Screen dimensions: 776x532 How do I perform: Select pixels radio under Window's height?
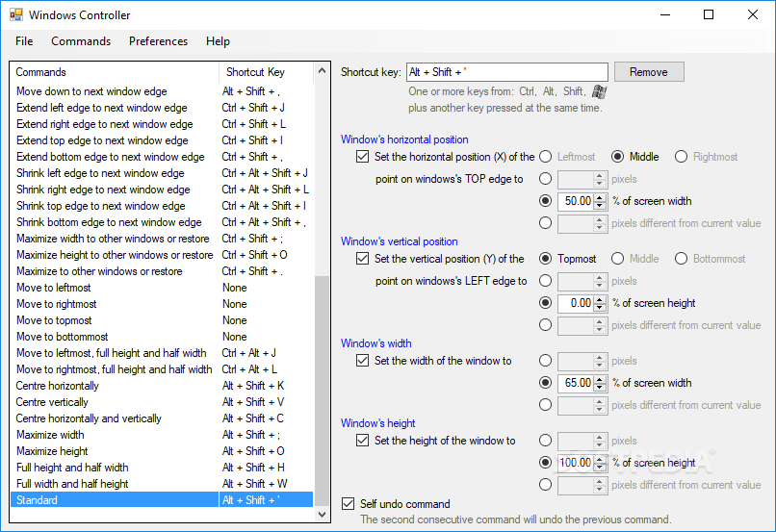click(x=545, y=441)
